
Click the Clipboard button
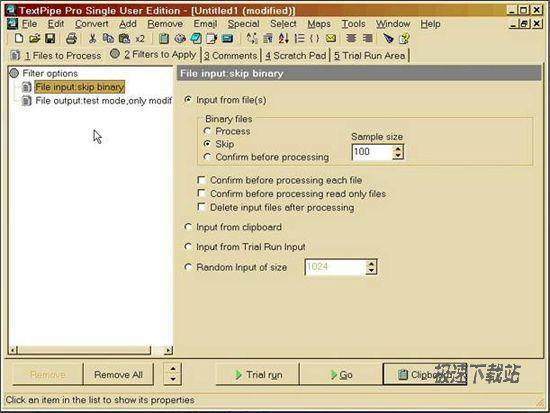424,374
